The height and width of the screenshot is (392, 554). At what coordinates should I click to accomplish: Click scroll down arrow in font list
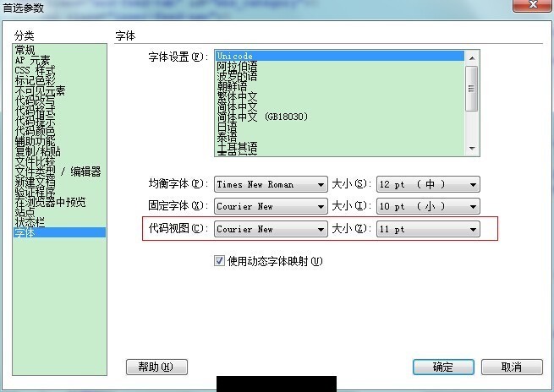[472, 149]
